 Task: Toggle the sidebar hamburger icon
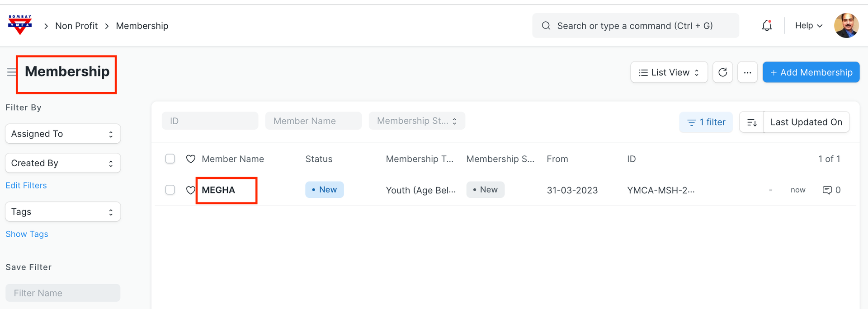(11, 72)
